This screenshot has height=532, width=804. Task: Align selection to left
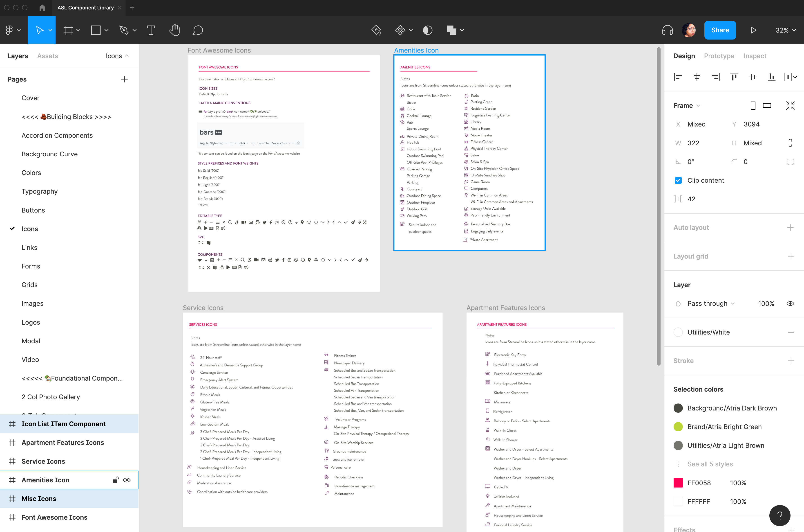(678, 77)
